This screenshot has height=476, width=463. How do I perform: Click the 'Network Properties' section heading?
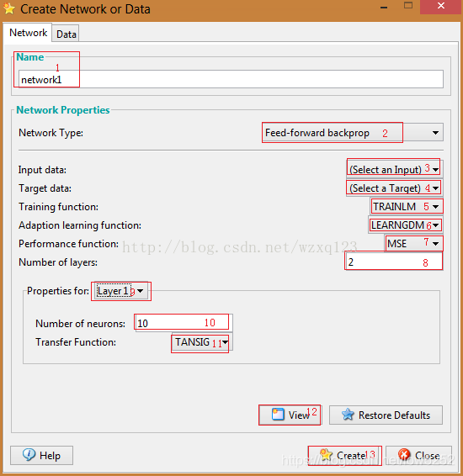click(63, 110)
